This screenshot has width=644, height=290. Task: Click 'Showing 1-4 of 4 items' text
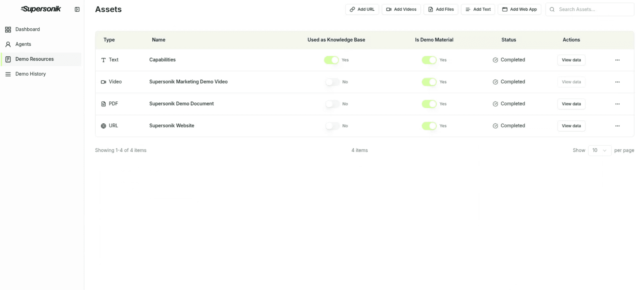121,151
